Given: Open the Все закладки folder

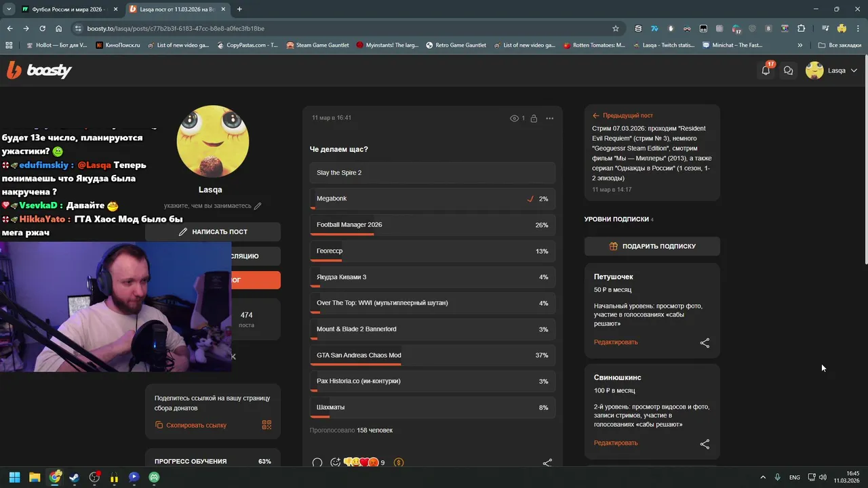Looking at the screenshot, I should click(x=840, y=45).
